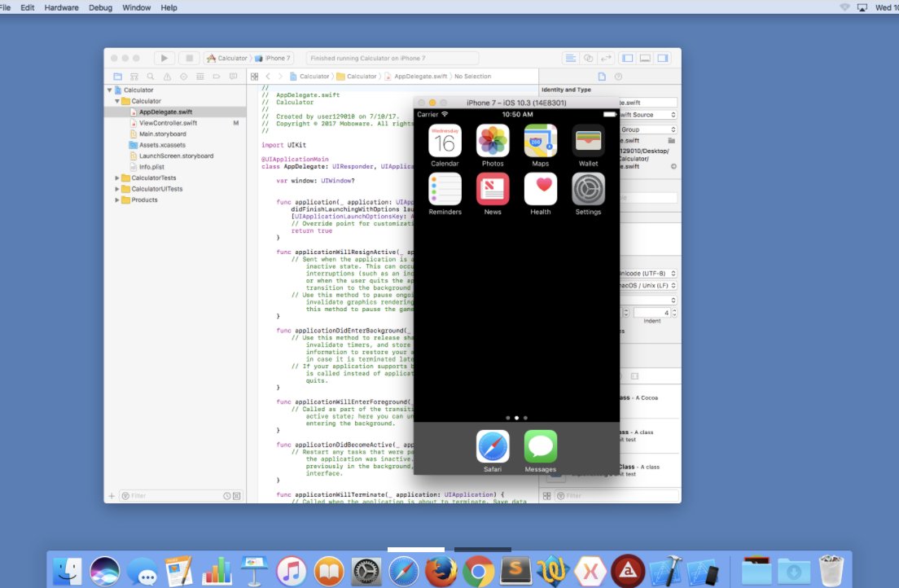Click the add file plus button
Screen dimensions: 899x588
pos(112,496)
